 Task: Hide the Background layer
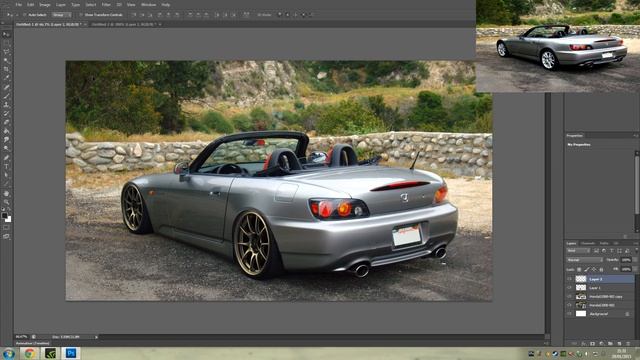click(x=569, y=313)
